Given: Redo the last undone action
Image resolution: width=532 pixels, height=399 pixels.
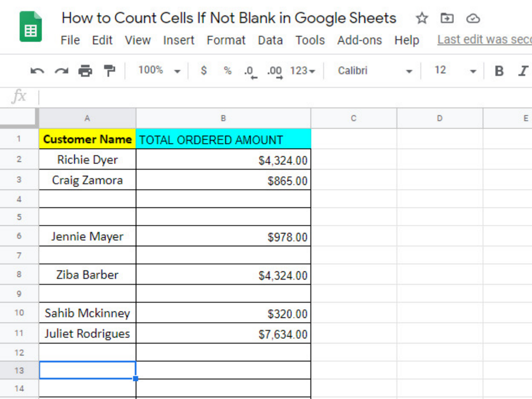Looking at the screenshot, I should click(x=61, y=71).
